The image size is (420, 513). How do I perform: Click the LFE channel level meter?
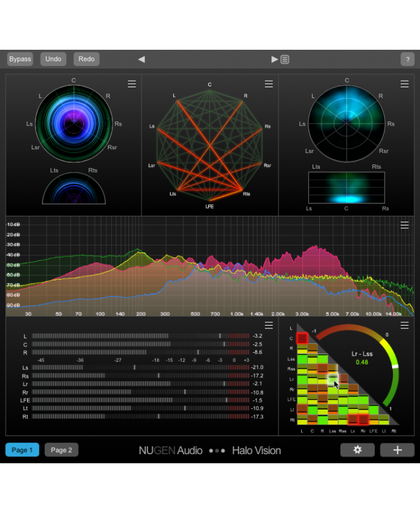[141, 400]
